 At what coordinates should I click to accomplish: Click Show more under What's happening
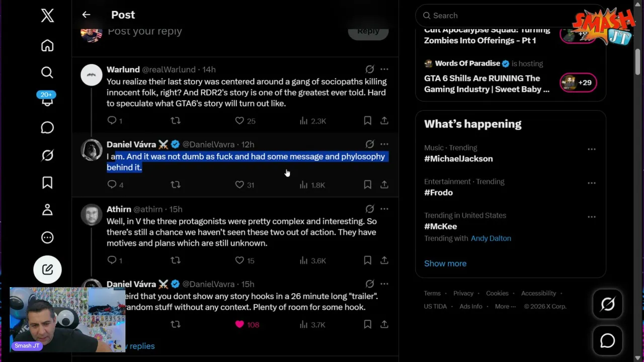pos(445,263)
